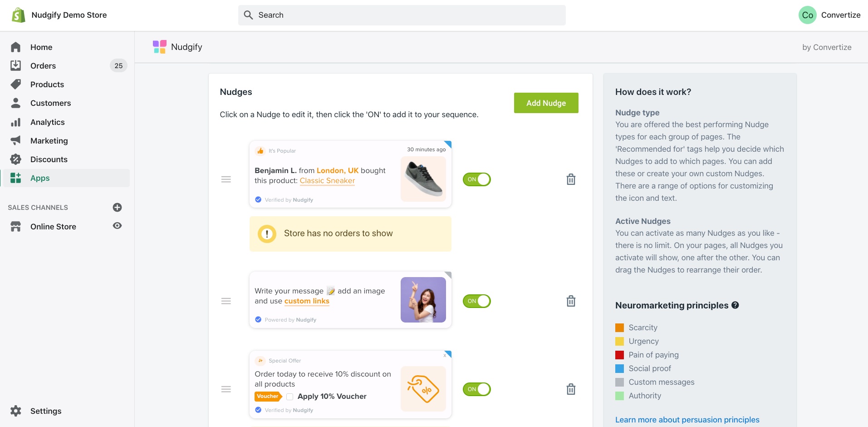Click the sneaker product thumbnail
The image size is (868, 427).
(x=423, y=179)
